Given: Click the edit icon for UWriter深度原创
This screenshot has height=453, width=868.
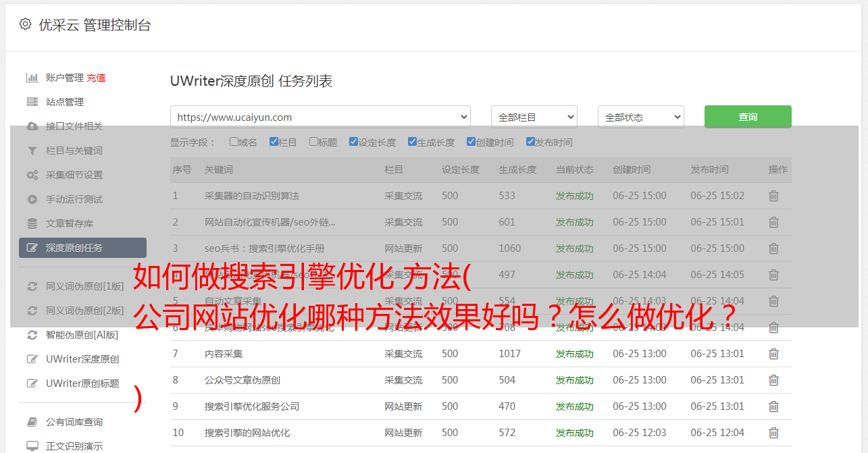Looking at the screenshot, I should (32, 359).
